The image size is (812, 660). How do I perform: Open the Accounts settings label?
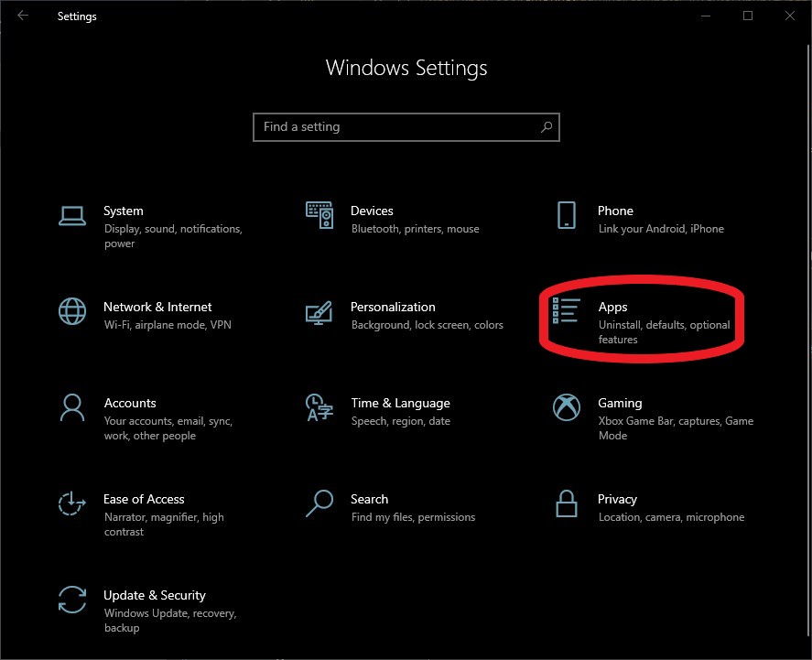[130, 403]
